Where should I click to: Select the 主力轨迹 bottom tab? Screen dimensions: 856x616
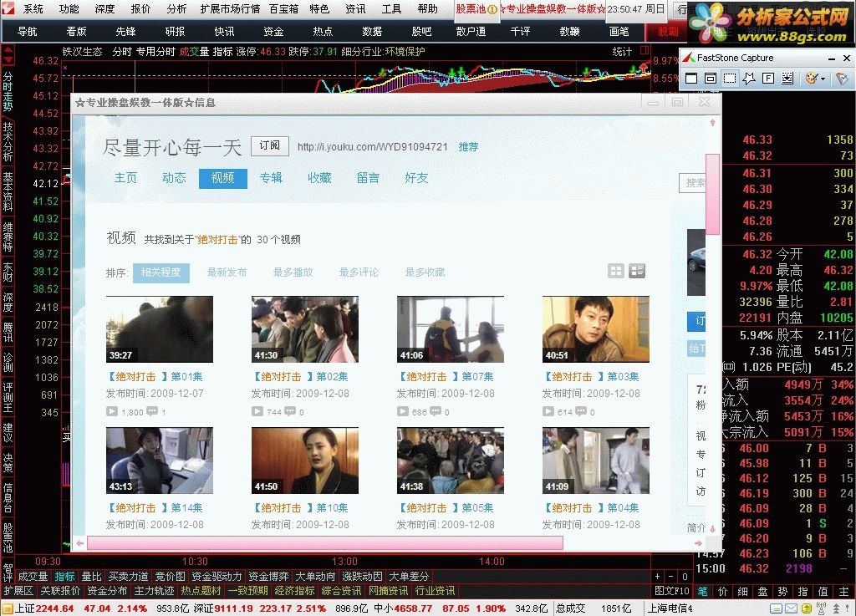tap(154, 590)
